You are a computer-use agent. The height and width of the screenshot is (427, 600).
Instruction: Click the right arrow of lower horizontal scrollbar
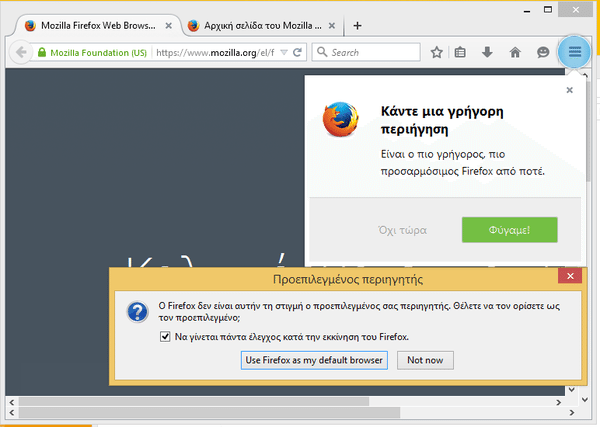(x=572, y=412)
